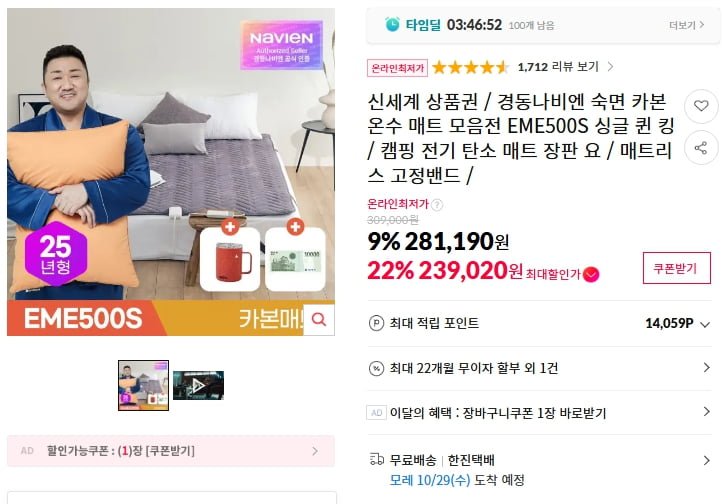
Task: Expand the 무료배송 한진택배 delivery row
Action: point(539,469)
